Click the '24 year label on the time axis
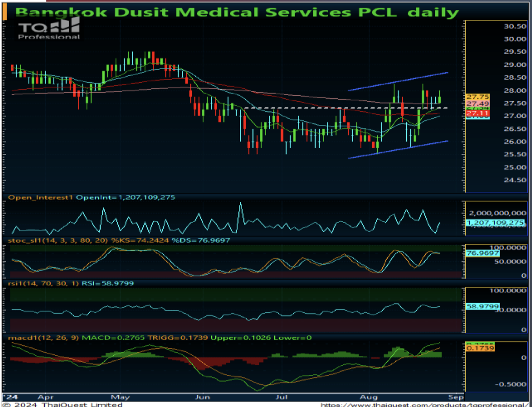Image resolution: width=532 pixels, height=407 pixels. click(11, 397)
